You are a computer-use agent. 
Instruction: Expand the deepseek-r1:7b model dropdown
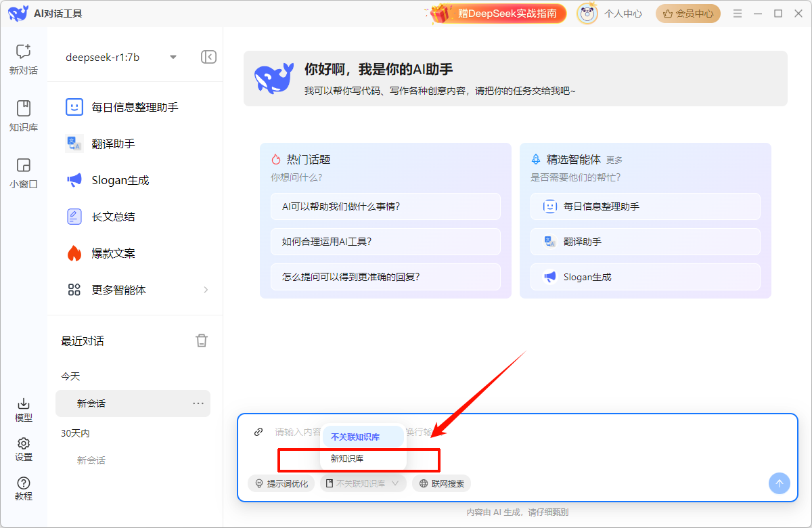pyautogui.click(x=173, y=58)
